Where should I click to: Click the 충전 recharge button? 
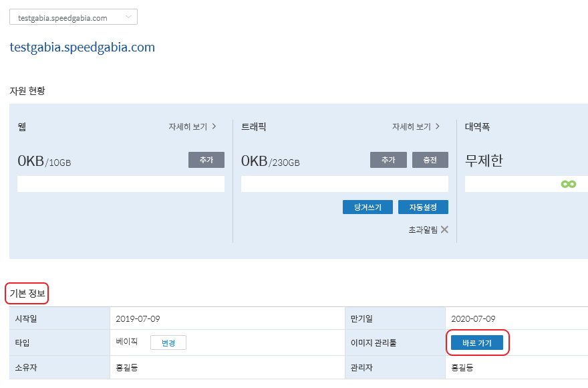(x=430, y=160)
